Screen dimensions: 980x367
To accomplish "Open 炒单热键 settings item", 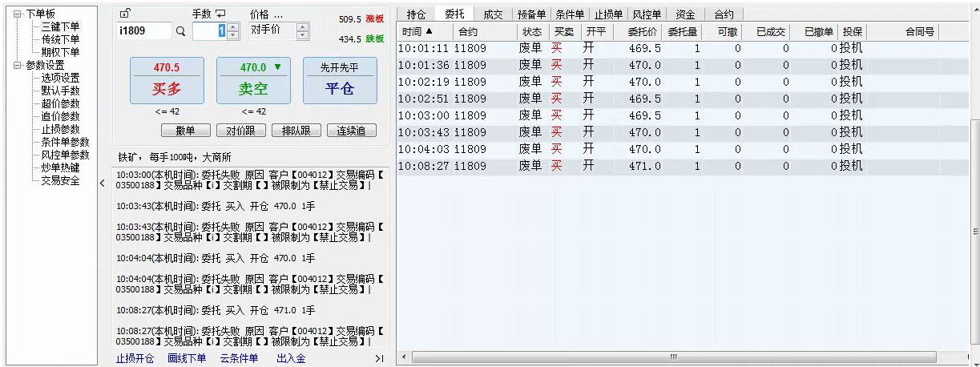I will coord(60,167).
